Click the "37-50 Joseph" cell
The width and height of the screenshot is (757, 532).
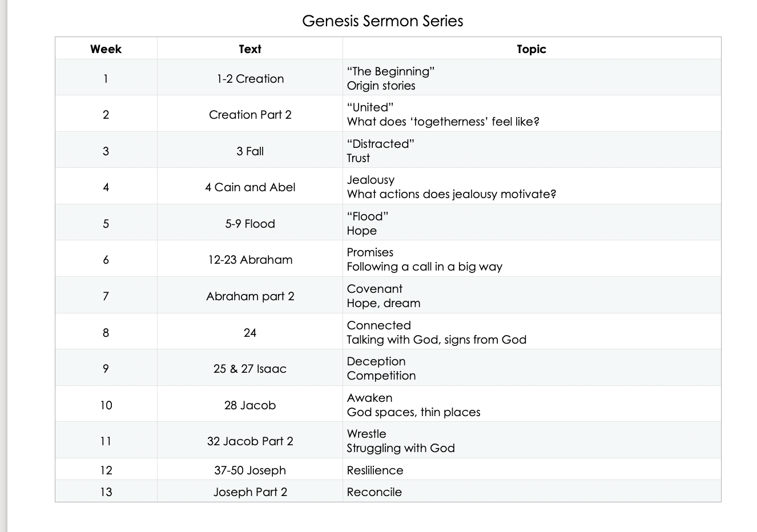click(x=250, y=470)
